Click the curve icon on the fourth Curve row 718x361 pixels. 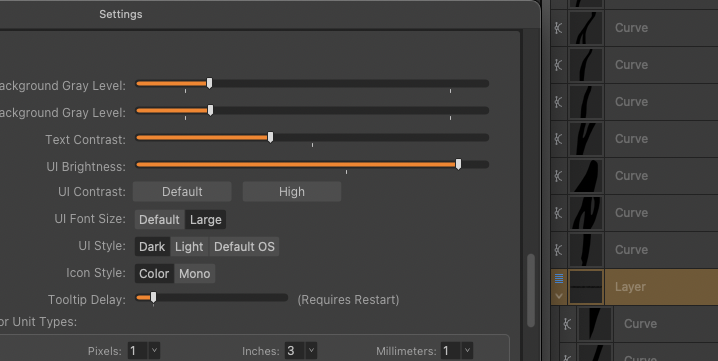pos(558,139)
